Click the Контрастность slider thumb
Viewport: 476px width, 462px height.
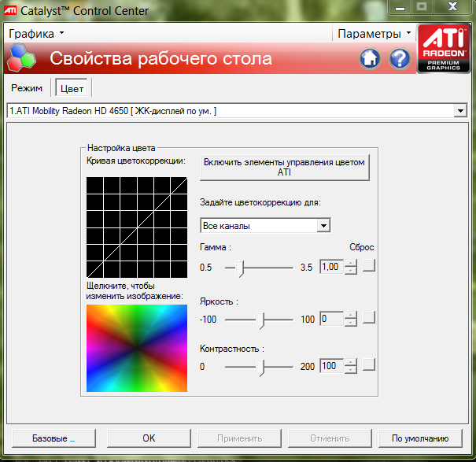click(x=260, y=368)
